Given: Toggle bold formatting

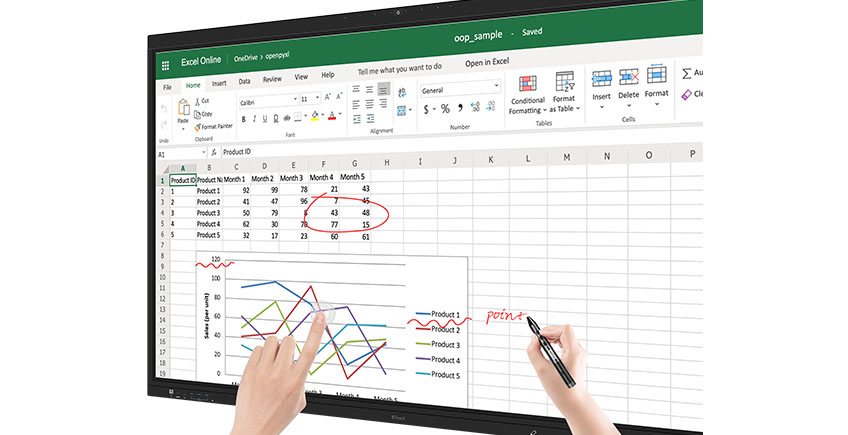Looking at the screenshot, I should click(x=242, y=118).
